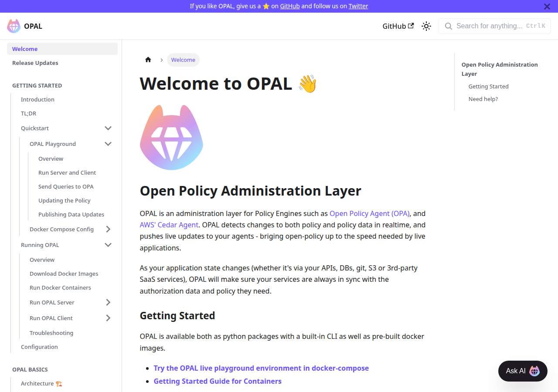Click the GETTING STARTED section heading

pyautogui.click(x=37, y=85)
